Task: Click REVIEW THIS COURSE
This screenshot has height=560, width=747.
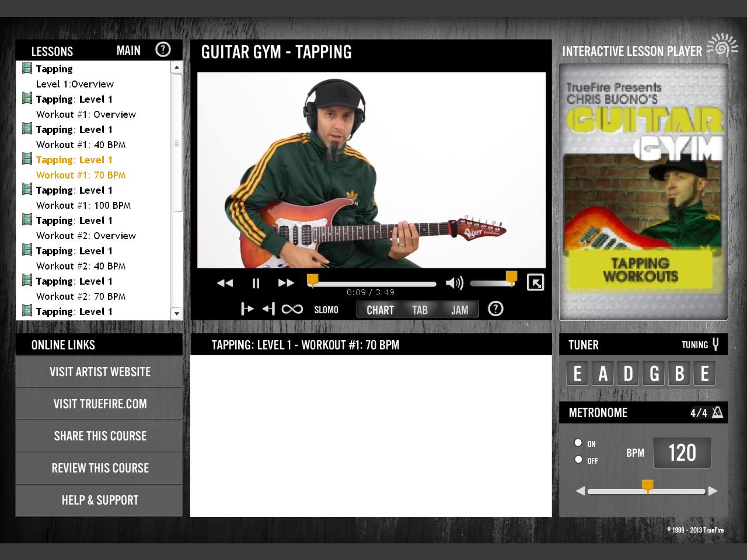Action: (x=99, y=468)
